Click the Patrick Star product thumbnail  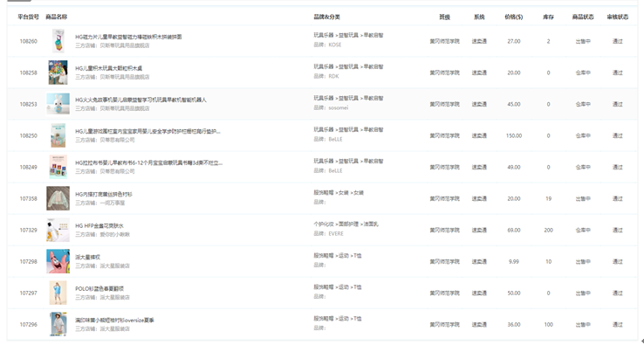[x=58, y=261]
